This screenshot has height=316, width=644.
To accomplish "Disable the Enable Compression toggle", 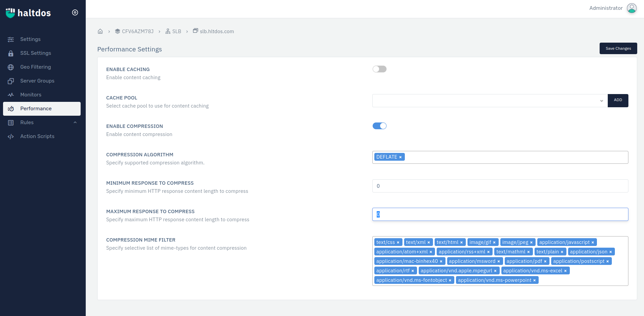I will point(379,126).
